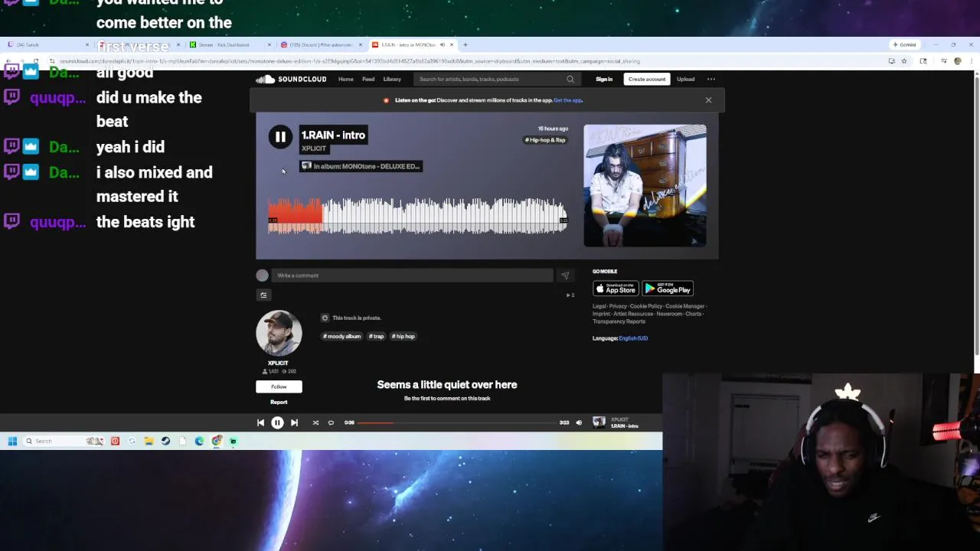The width and height of the screenshot is (980, 551).
Task: Click the related tracks queue icon below comment box
Action: (263, 295)
